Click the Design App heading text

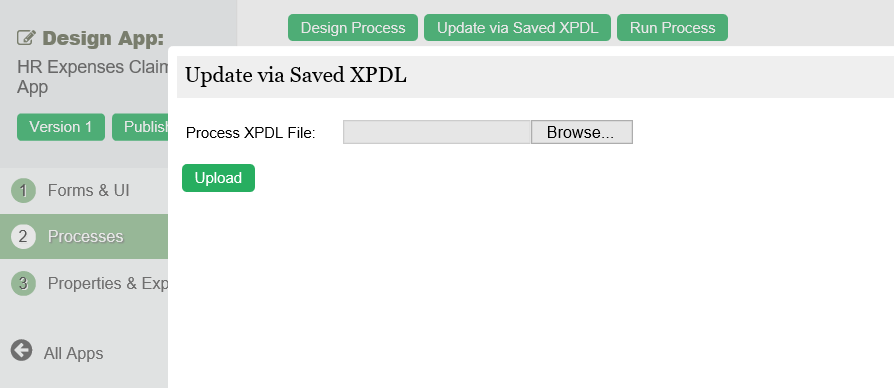pyautogui.click(x=103, y=38)
